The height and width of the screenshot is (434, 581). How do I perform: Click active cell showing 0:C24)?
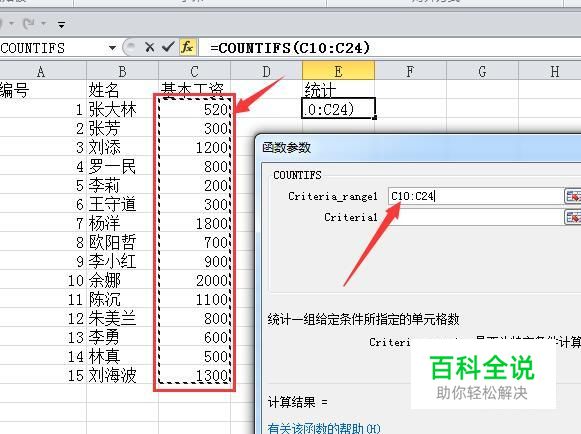coord(338,109)
